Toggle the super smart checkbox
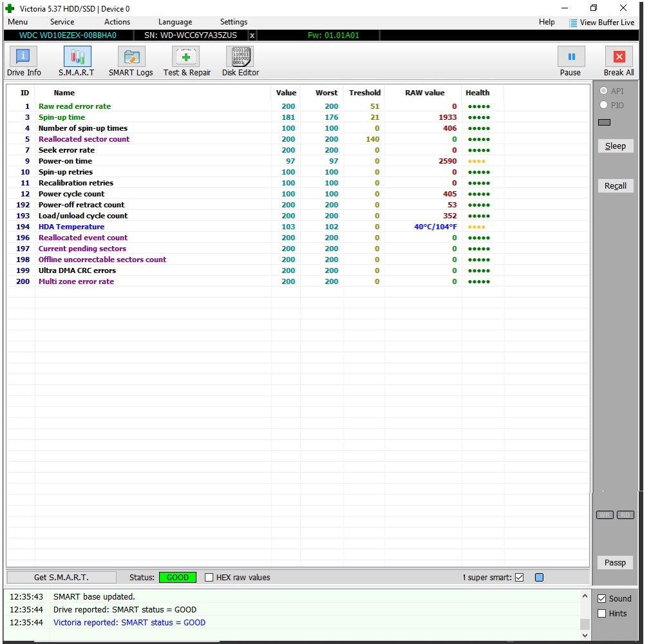The image size is (651, 644). coord(520,577)
